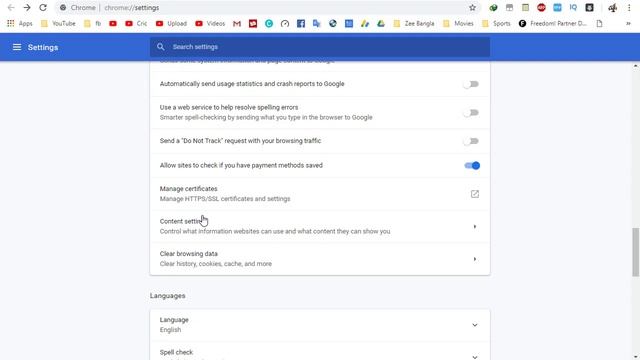Open Clear browsing data arrow
The image size is (640, 360).
(x=475, y=259)
